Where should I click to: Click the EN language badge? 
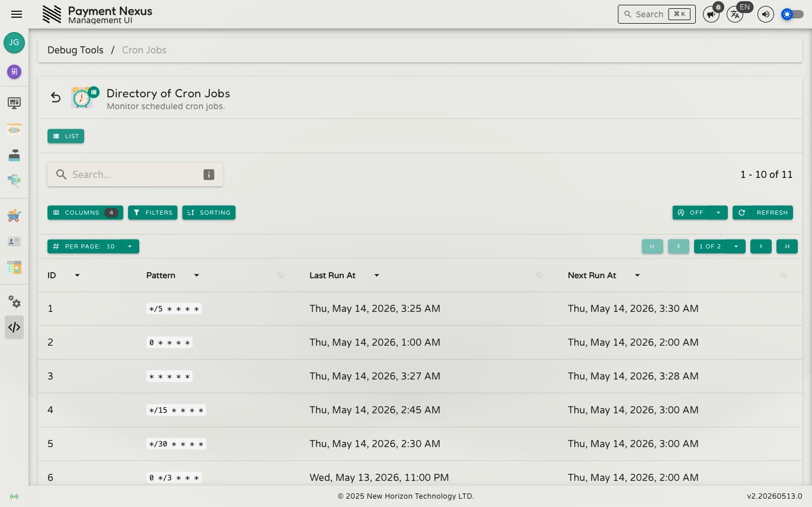point(744,7)
